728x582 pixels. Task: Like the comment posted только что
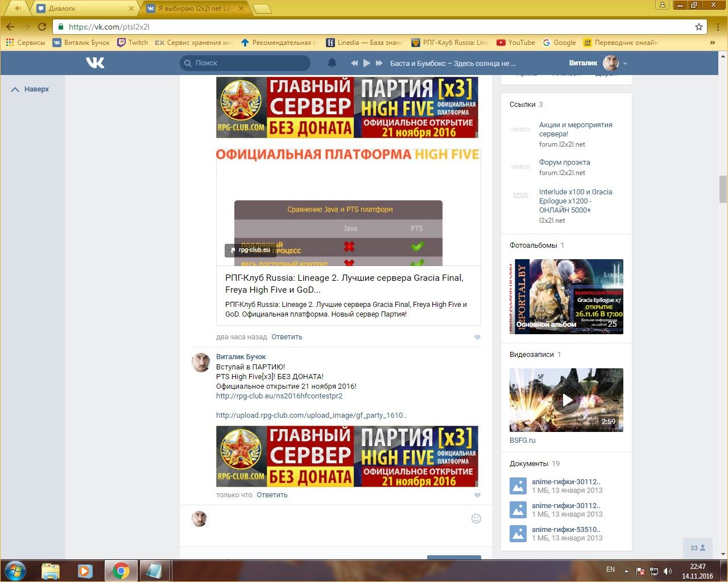coord(477,495)
